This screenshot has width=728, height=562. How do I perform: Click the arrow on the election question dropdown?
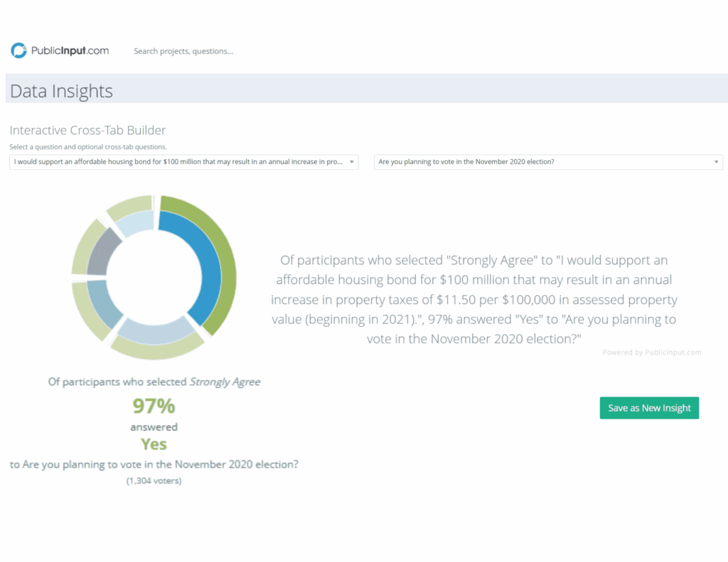[716, 162]
